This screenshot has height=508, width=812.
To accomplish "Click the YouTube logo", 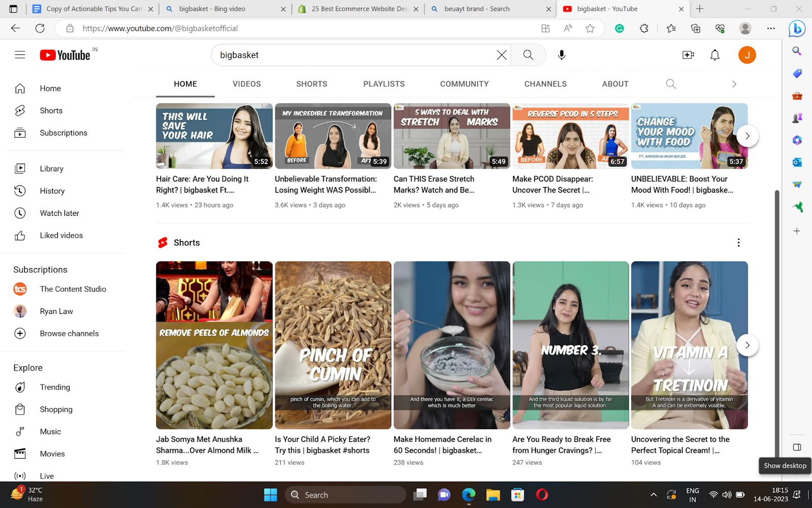I will (65, 55).
